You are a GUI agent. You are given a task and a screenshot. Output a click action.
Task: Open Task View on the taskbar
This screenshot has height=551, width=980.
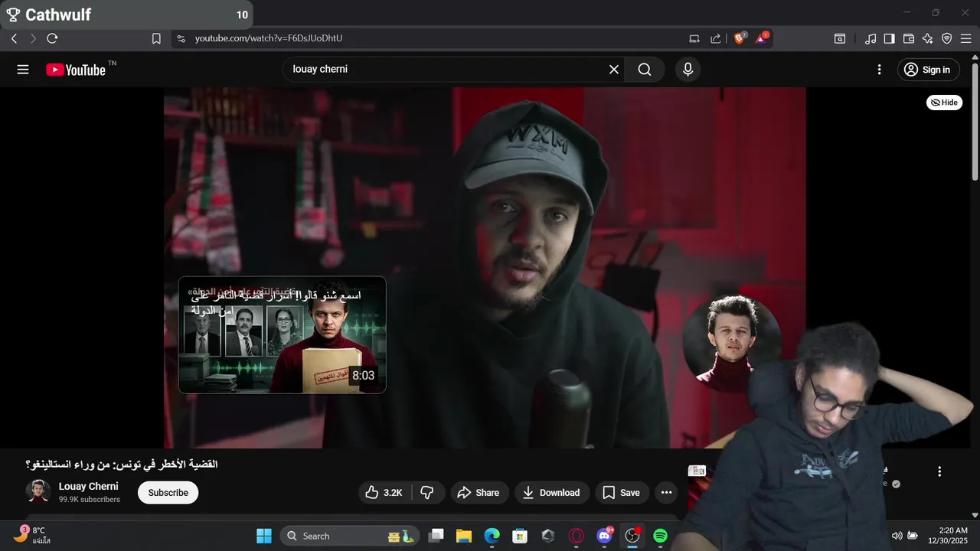point(436,536)
